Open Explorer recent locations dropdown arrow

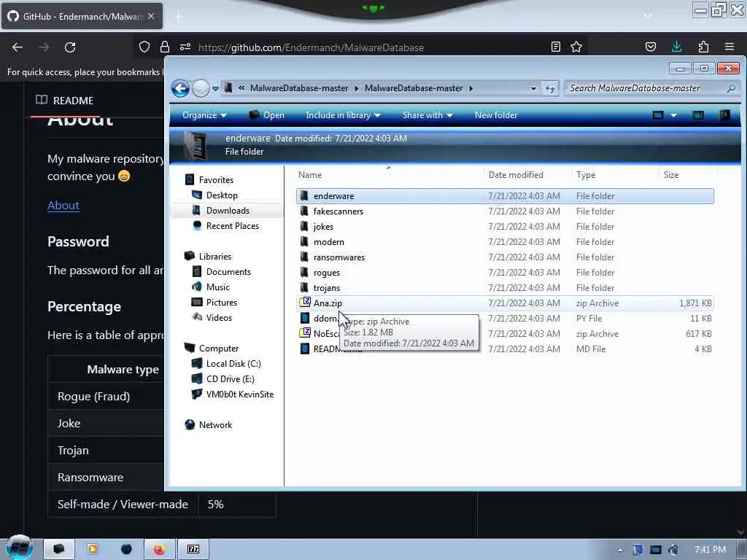(x=215, y=88)
